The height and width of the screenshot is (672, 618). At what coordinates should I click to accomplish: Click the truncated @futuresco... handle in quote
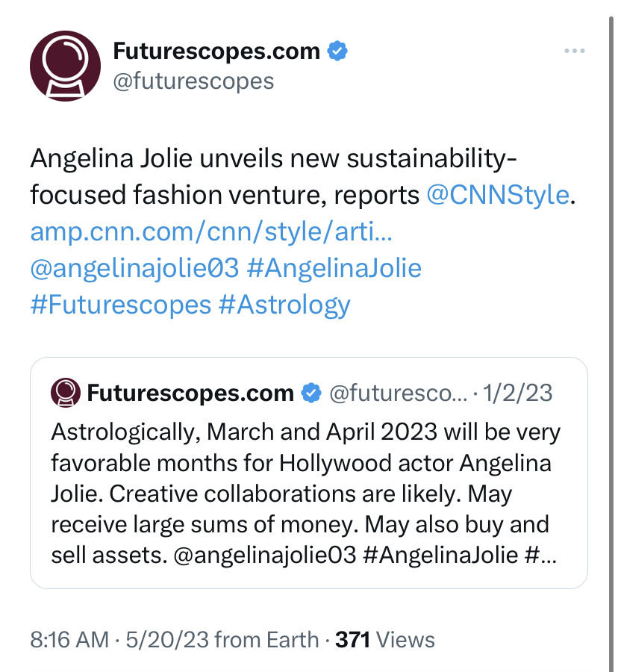(x=399, y=393)
